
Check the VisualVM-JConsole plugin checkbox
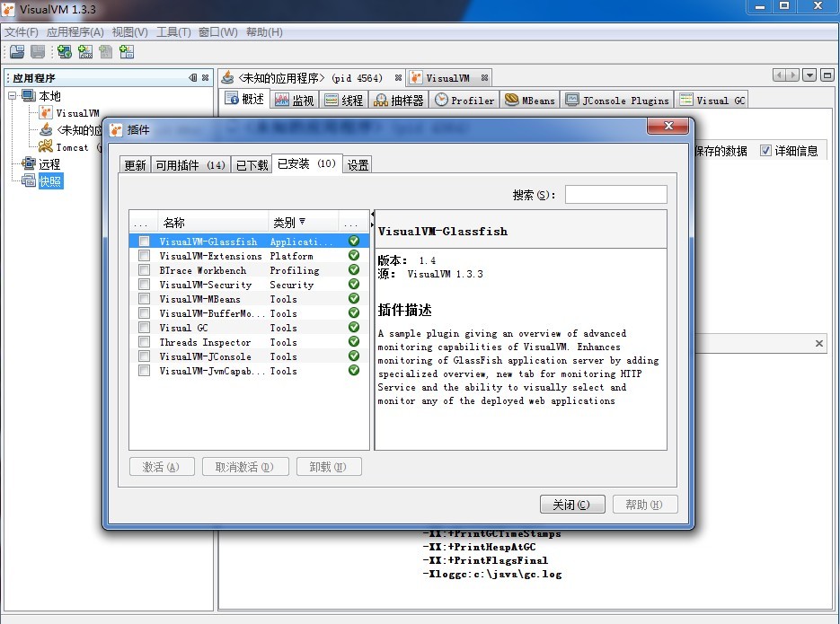tap(144, 356)
